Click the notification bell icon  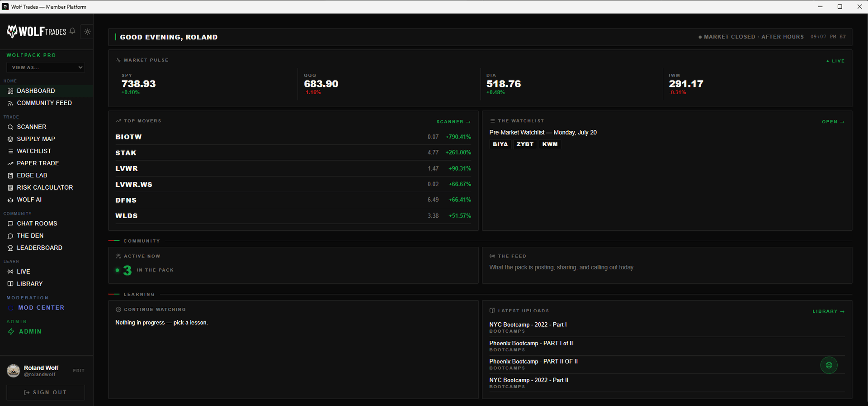[x=72, y=31]
